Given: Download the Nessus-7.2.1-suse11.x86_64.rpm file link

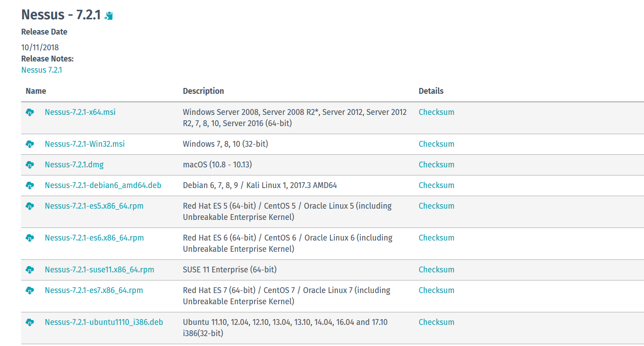Looking at the screenshot, I should point(99,270).
